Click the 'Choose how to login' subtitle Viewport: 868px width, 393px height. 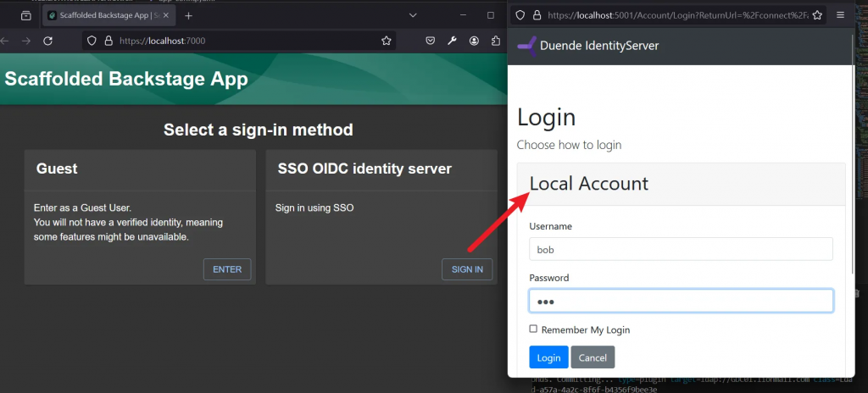coord(569,145)
